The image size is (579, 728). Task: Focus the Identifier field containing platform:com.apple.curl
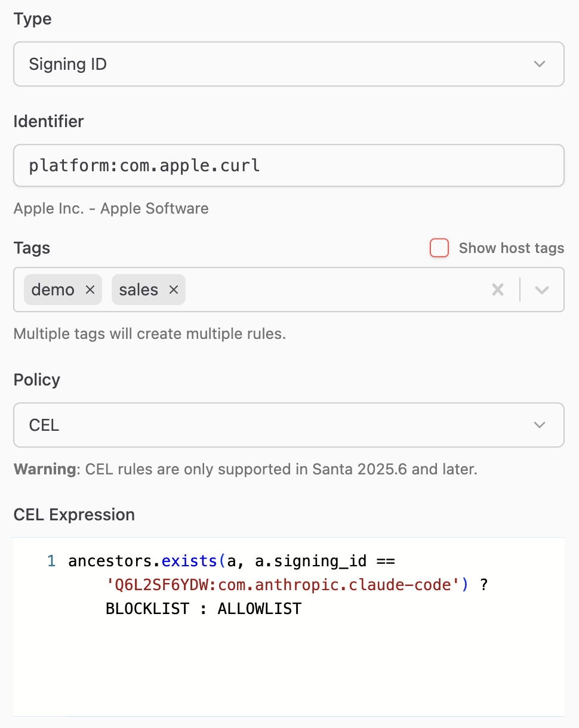289,165
